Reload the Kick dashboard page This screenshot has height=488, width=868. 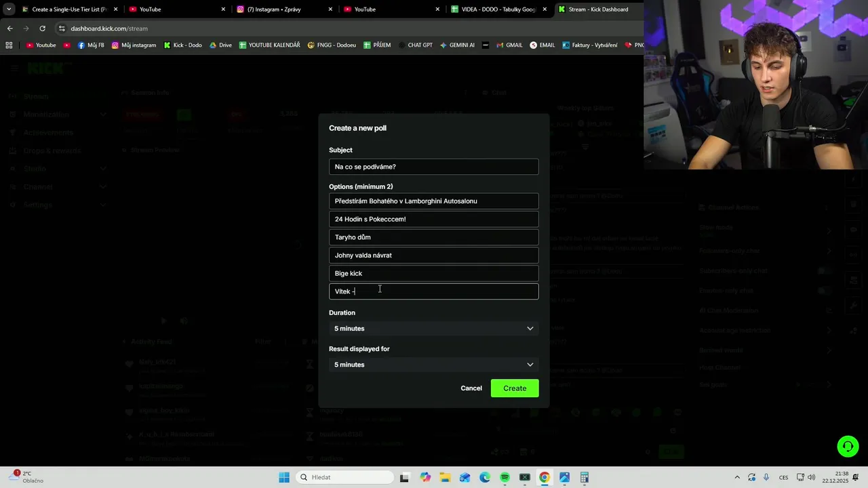click(42, 28)
